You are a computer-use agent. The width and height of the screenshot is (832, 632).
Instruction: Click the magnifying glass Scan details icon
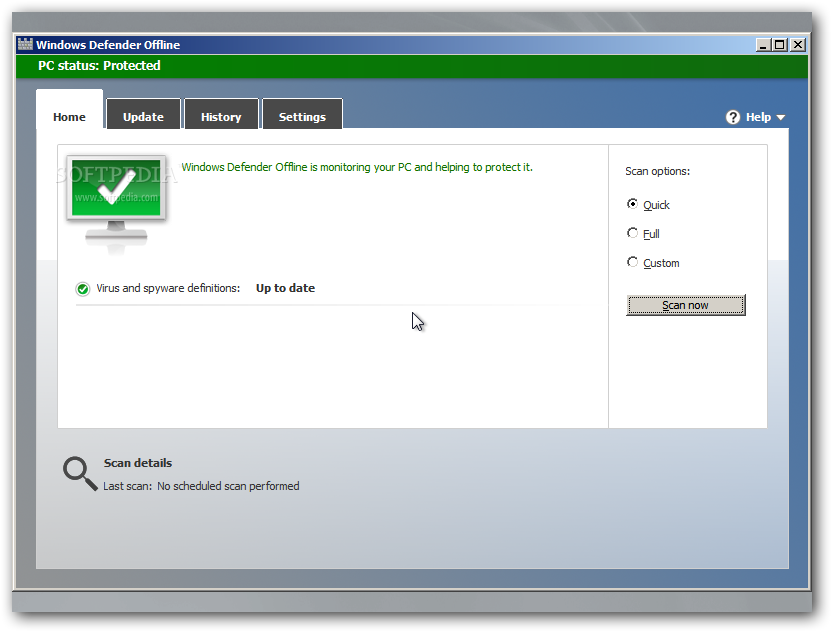[x=80, y=473]
